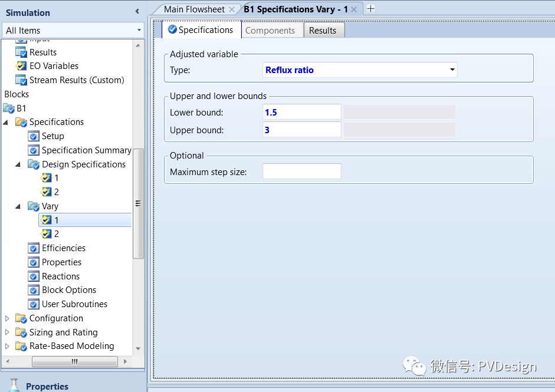Click the Specifications folder icon in tree
This screenshot has height=392, width=555.
pos(21,122)
